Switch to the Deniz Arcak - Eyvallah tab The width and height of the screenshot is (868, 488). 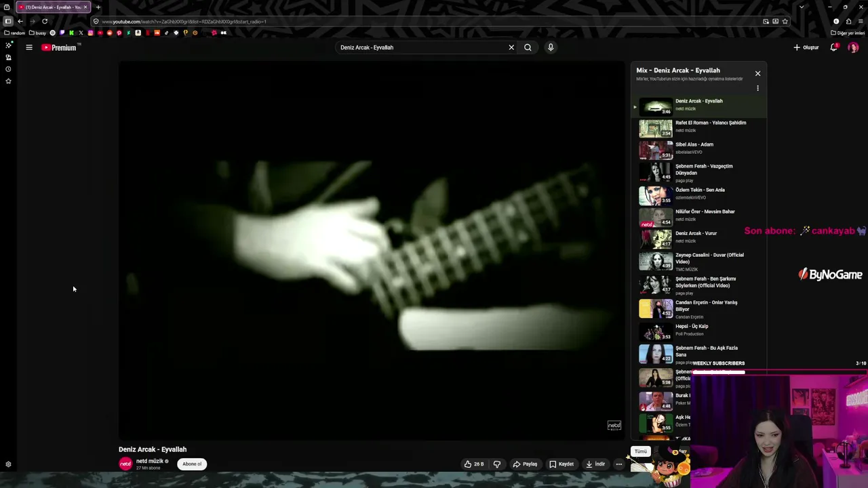click(53, 7)
